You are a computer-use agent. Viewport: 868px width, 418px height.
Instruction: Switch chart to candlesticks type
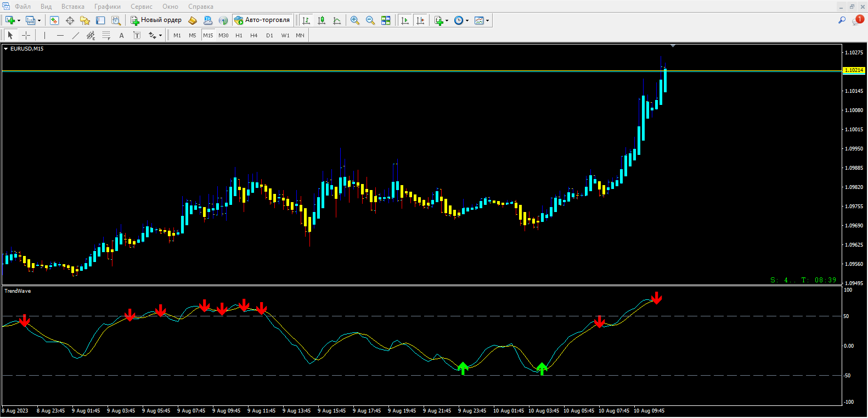(x=322, y=20)
